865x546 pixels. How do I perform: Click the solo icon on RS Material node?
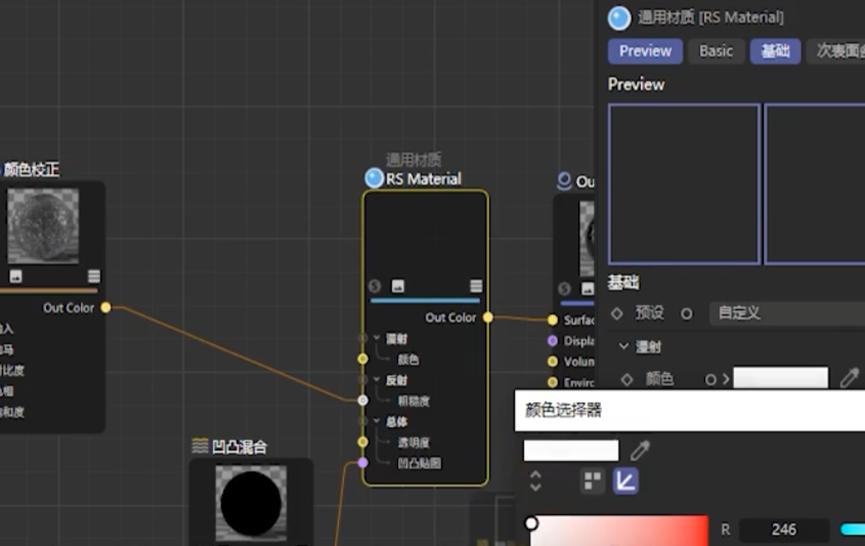click(374, 286)
